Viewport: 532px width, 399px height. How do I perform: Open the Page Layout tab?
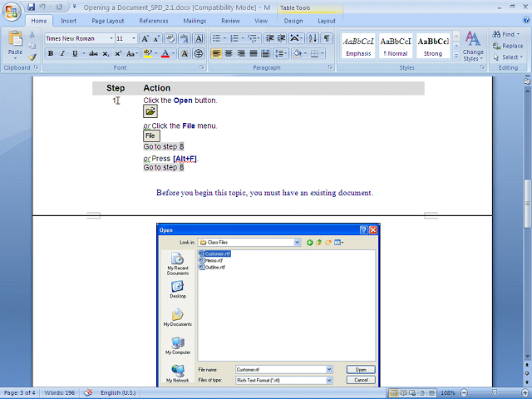click(108, 21)
